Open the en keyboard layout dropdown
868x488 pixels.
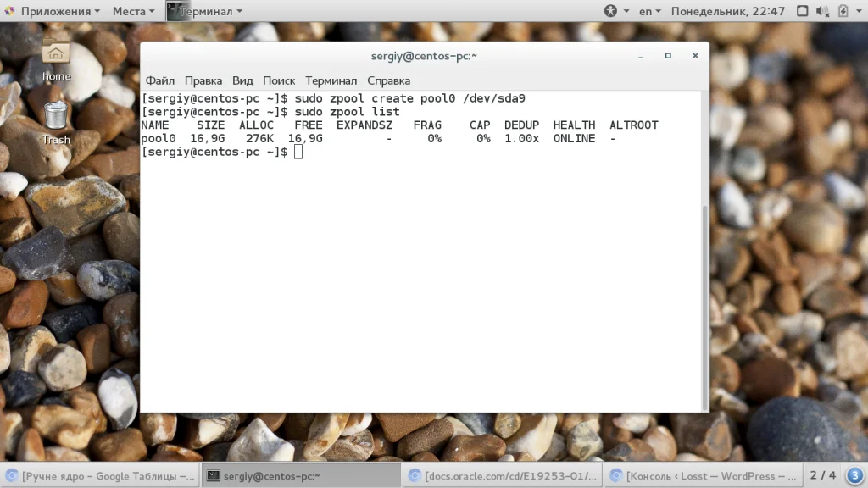coord(650,11)
